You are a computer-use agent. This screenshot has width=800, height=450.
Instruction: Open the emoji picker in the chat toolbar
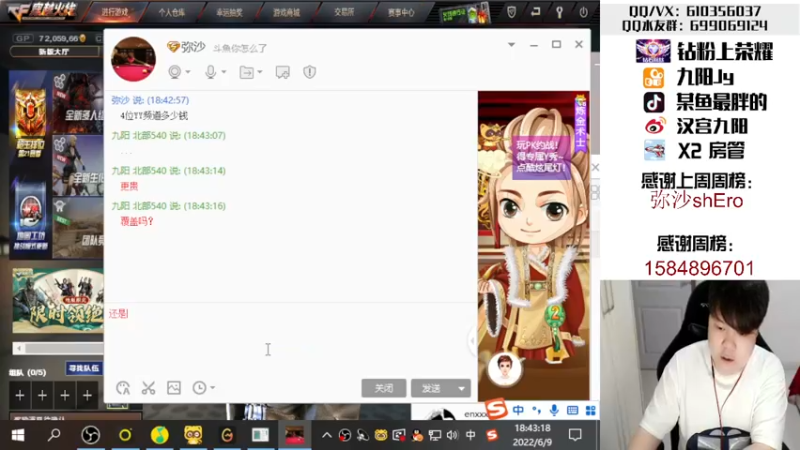pos(123,388)
